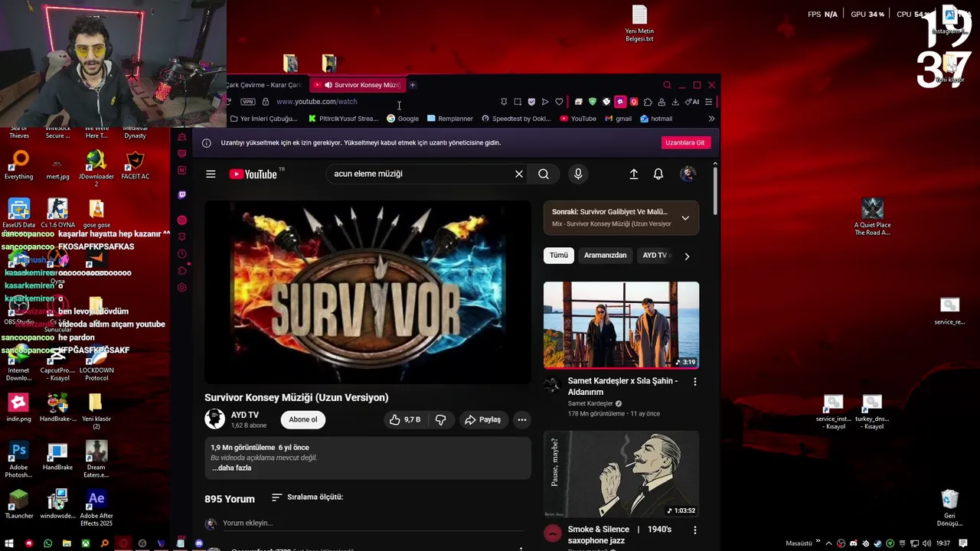980x551 pixels.
Task: Open more actions ellipsis under video
Action: (522, 419)
